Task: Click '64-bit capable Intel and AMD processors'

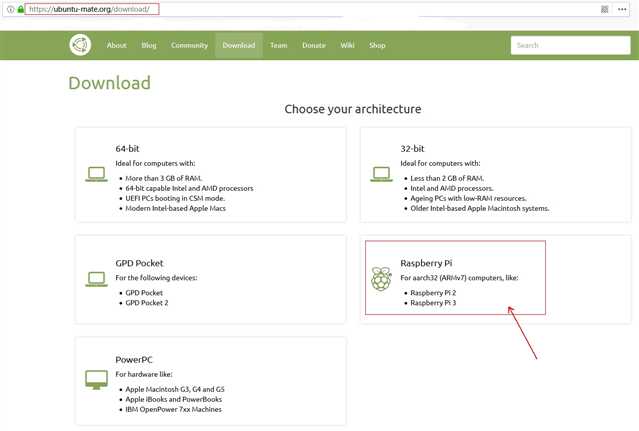Action: [x=189, y=188]
